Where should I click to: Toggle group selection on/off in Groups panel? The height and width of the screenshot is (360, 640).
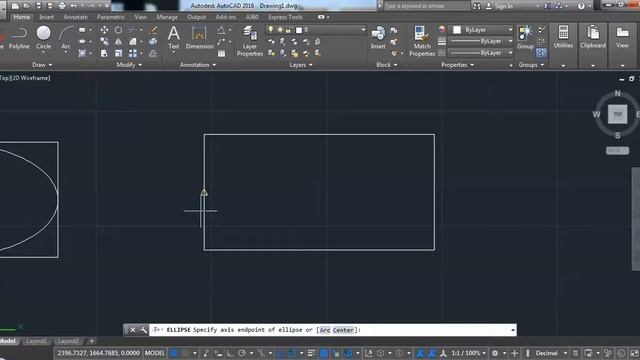541,53
